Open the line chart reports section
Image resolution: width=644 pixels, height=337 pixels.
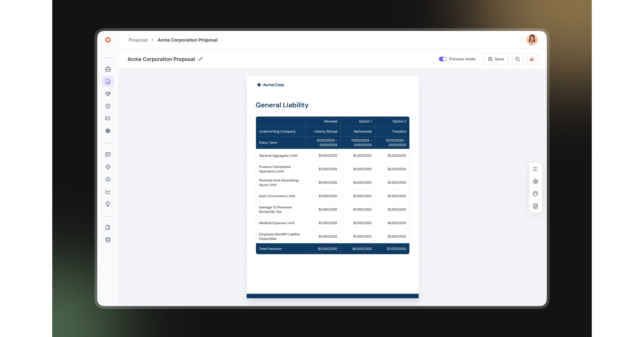click(x=108, y=191)
